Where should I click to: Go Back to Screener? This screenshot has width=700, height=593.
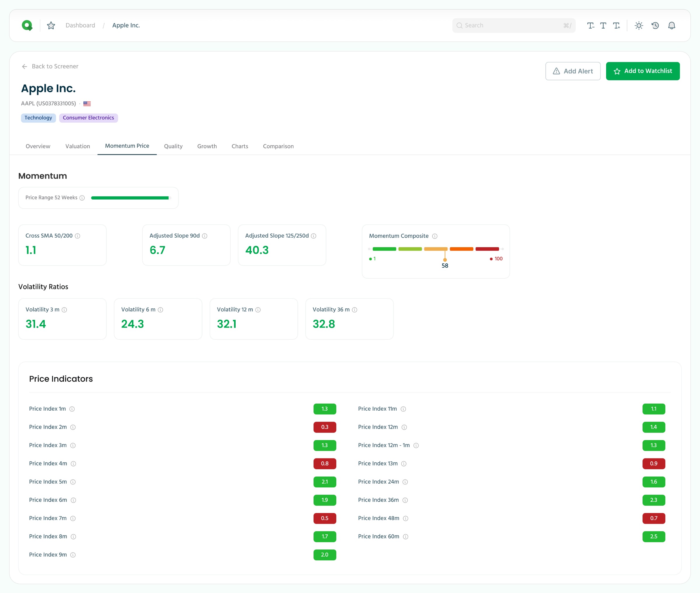pos(50,67)
